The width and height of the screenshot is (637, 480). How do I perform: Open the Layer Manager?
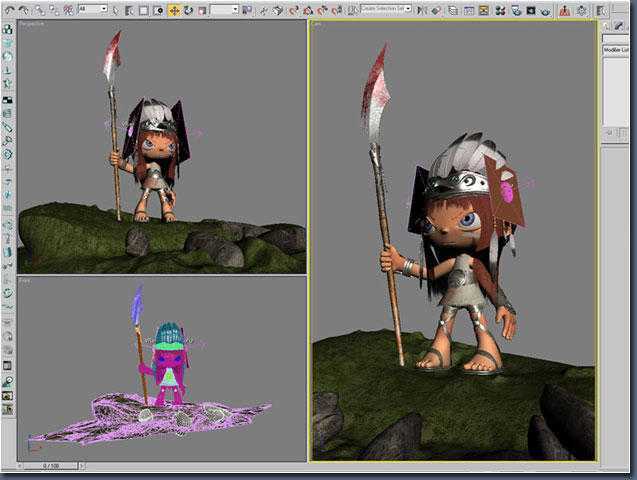[x=453, y=11]
